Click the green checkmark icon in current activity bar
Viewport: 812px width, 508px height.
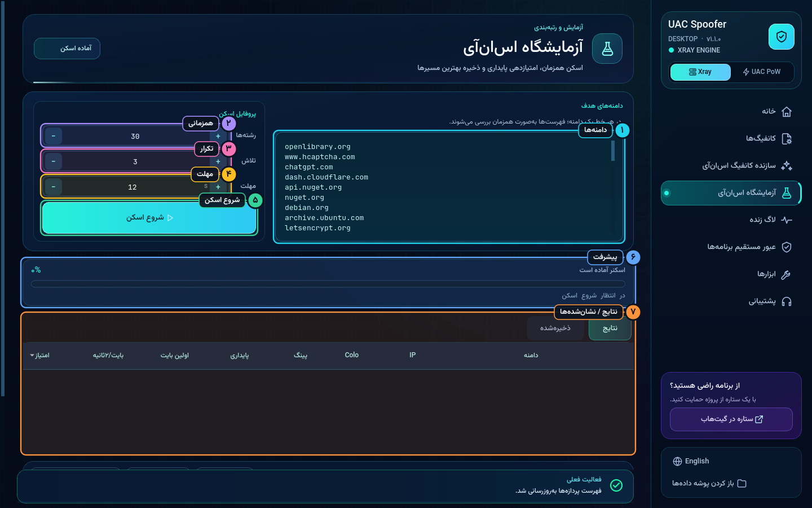tap(616, 485)
